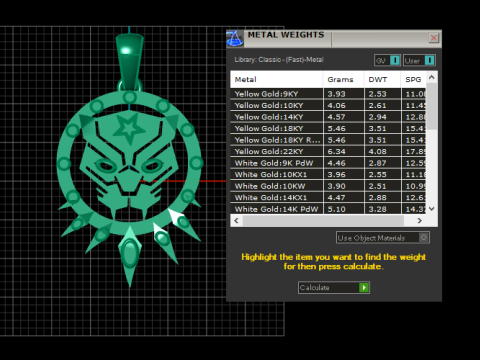Viewport: 480px width, 360px height.
Task: Click the green Calculate arrow icon
Action: click(x=364, y=287)
